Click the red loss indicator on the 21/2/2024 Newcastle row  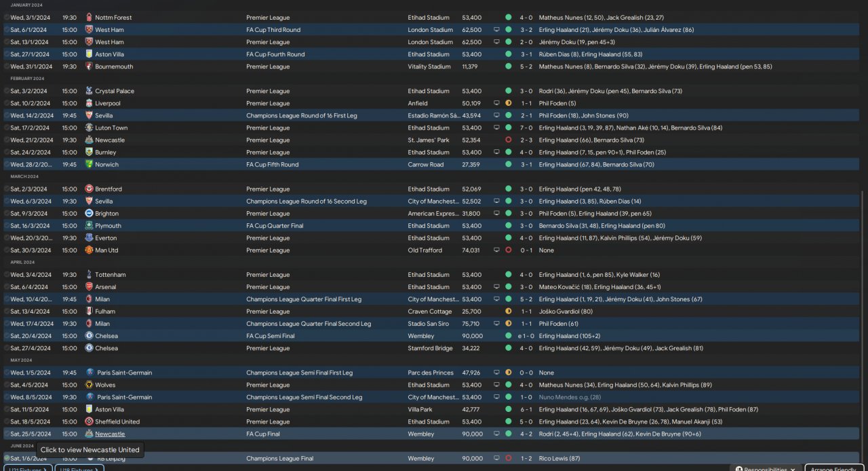click(x=509, y=140)
